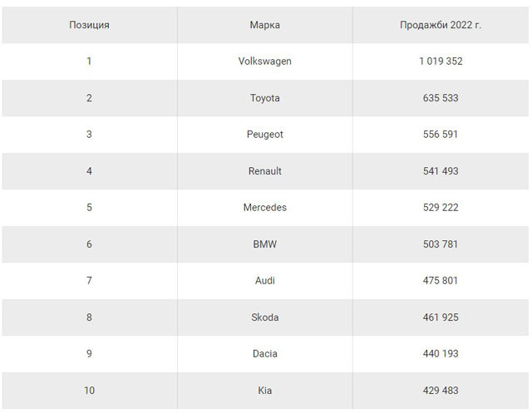Select the 475 801 sales value
The height and width of the screenshot is (413, 532).
pos(440,281)
